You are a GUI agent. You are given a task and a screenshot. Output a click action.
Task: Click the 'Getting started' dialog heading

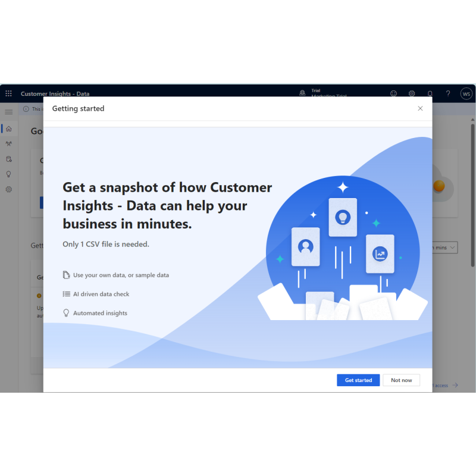coord(78,108)
